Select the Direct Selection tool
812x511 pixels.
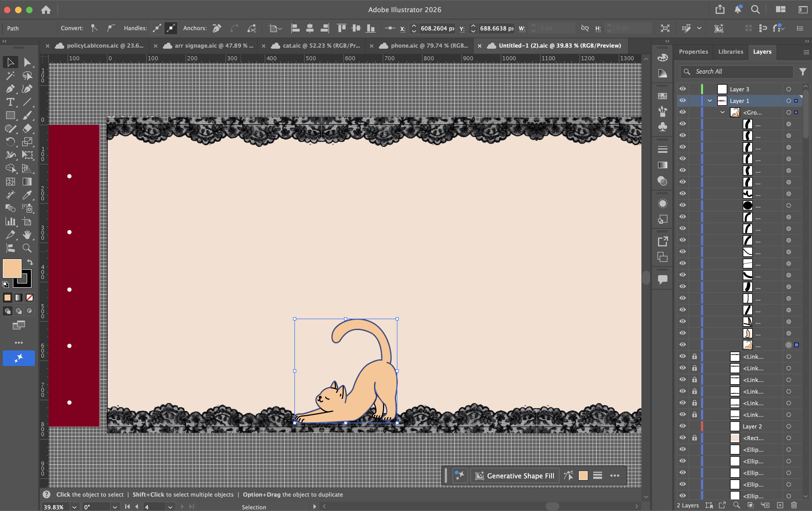(x=27, y=62)
